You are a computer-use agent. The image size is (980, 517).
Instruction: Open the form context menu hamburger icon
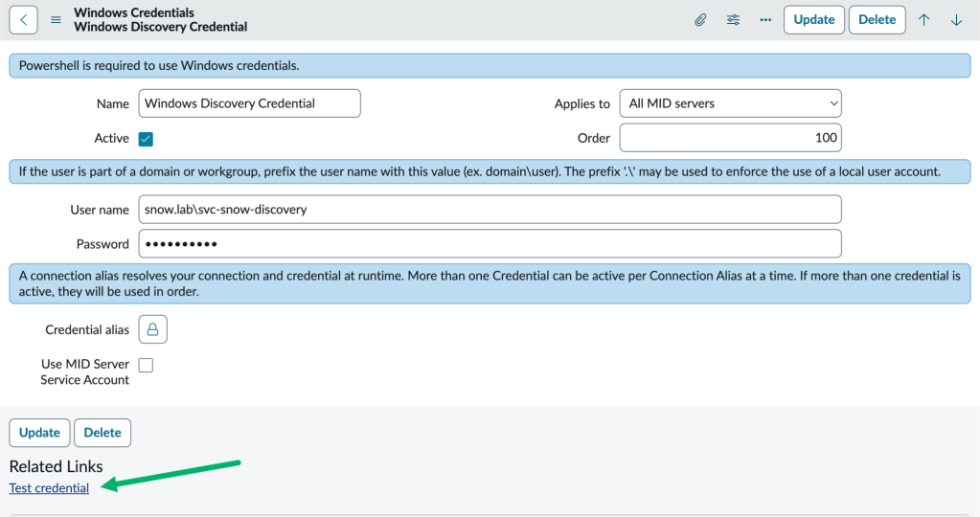coord(56,20)
